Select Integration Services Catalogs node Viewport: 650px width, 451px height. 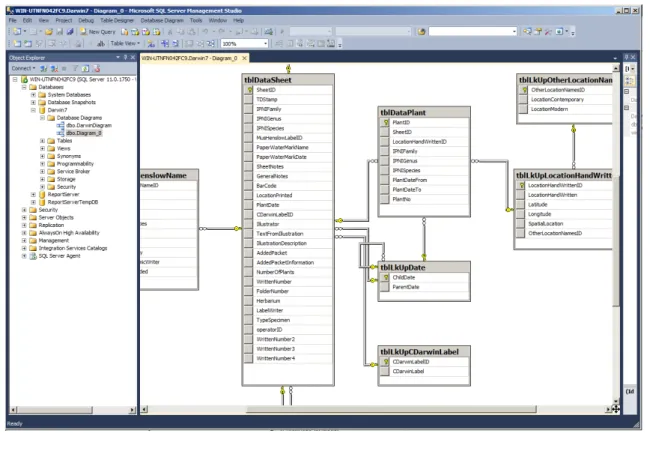pos(73,248)
